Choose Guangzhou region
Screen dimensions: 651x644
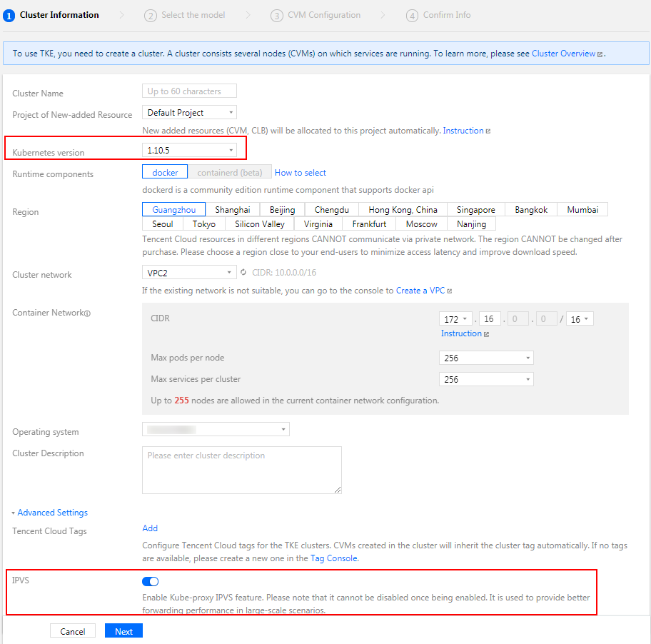click(174, 210)
